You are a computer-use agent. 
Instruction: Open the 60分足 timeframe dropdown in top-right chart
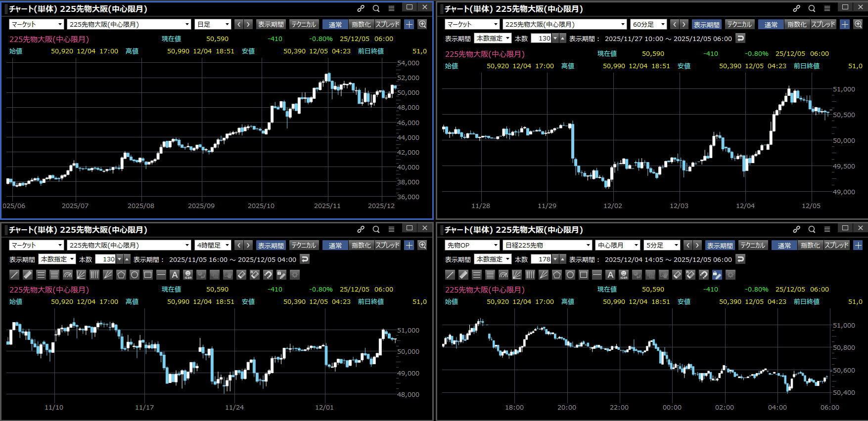point(648,24)
